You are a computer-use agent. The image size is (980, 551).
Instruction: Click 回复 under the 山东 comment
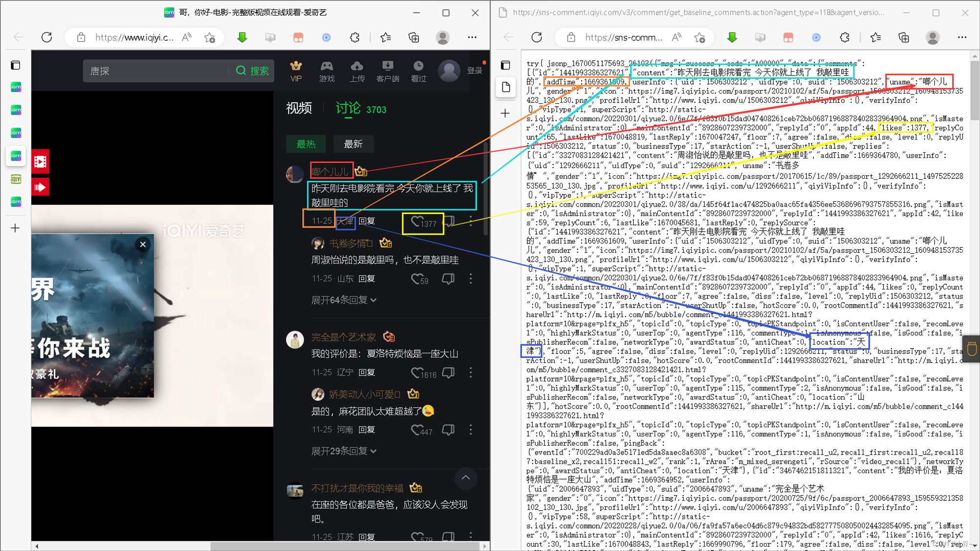367,279
